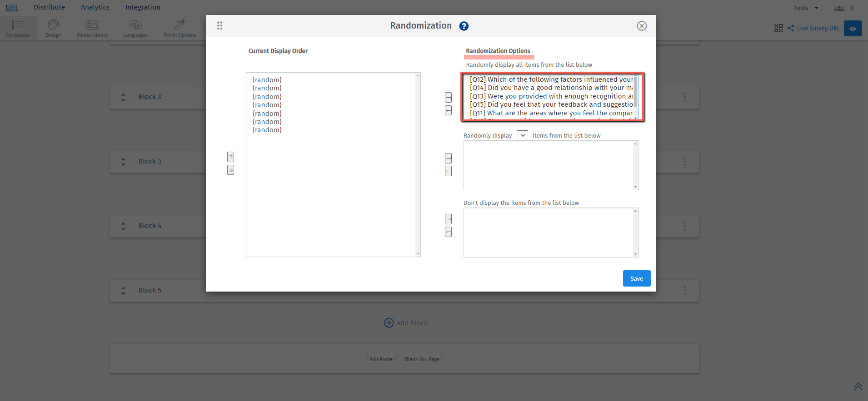Open the Design palette tool

(53, 28)
